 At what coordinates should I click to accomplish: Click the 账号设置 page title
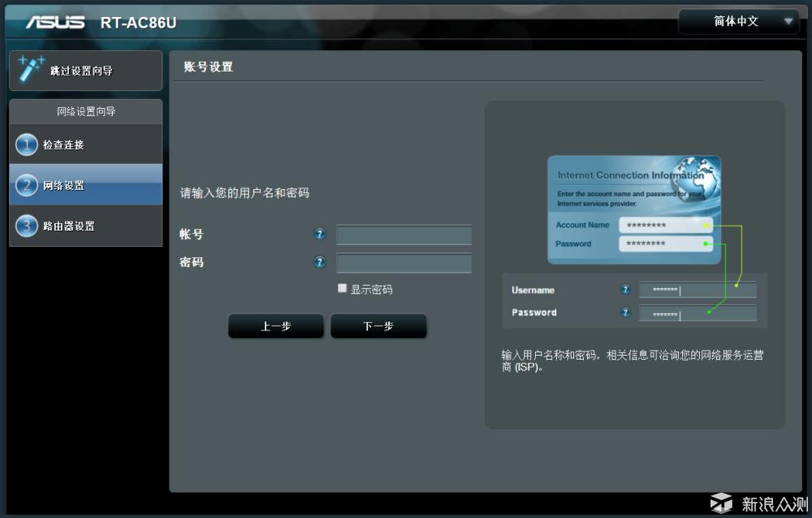tap(208, 67)
